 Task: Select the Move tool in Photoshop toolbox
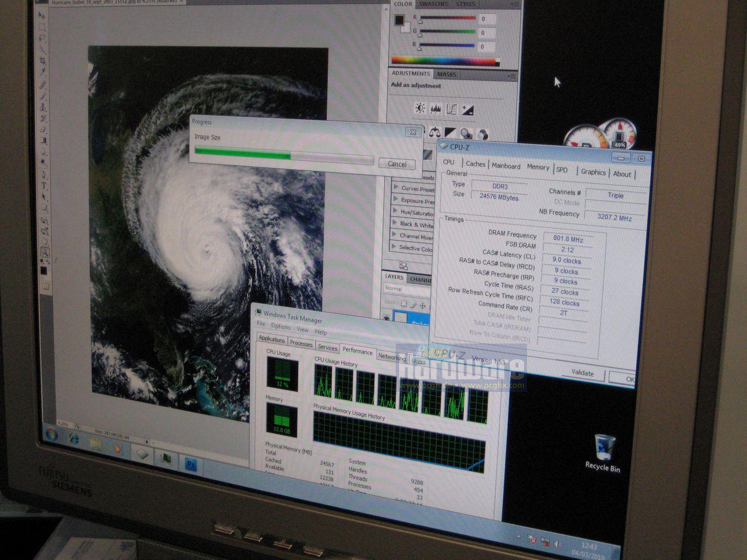click(x=41, y=15)
